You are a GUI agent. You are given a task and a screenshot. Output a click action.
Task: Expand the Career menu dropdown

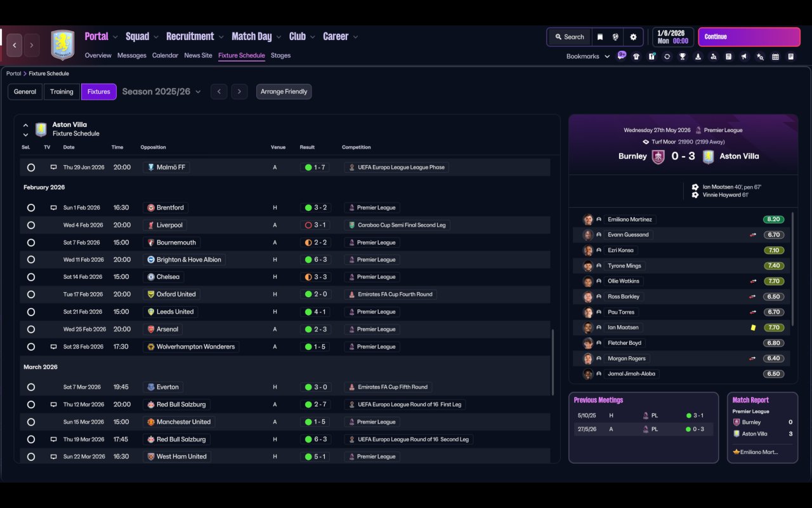[x=355, y=37]
